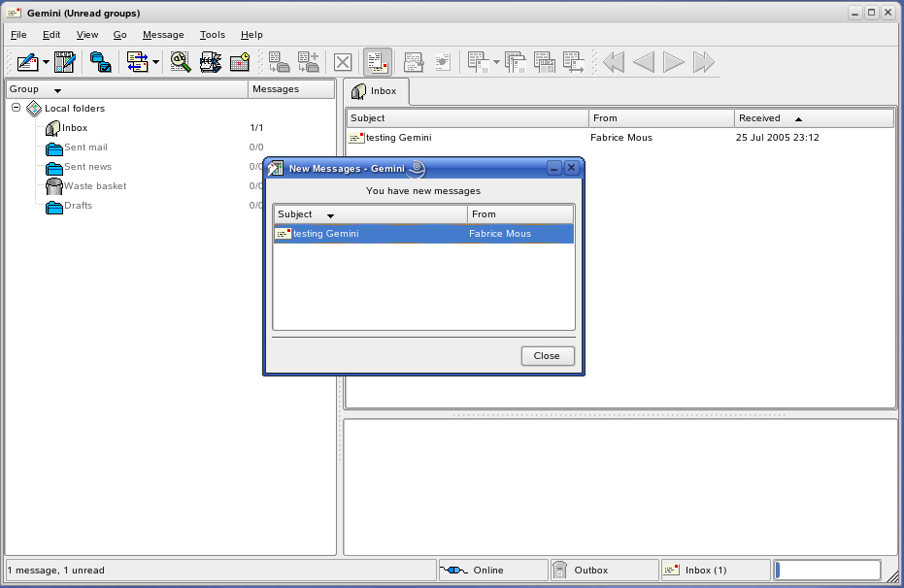Open the Message menu

(x=163, y=35)
